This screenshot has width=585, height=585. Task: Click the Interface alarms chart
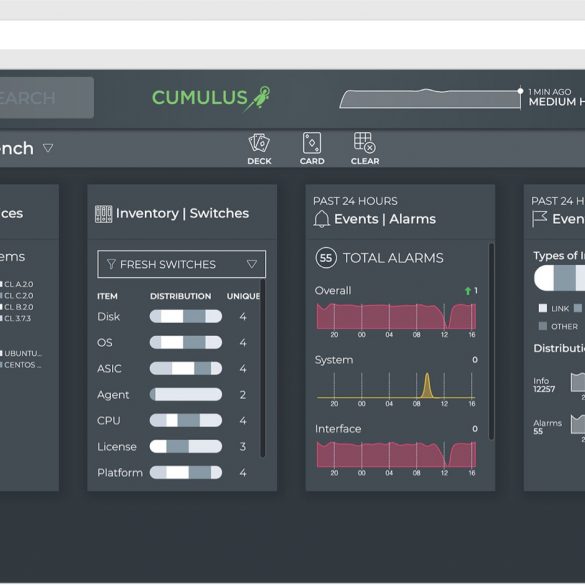coord(396,455)
